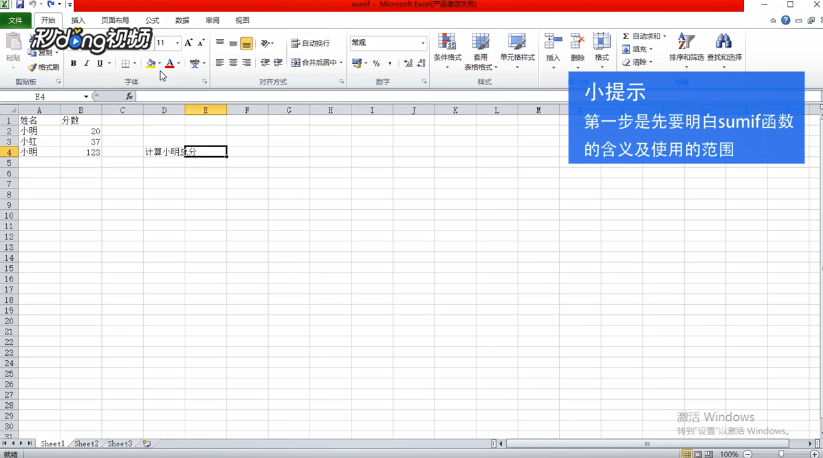
Task: Expand the underline style dropdown arrow
Action: tap(109, 63)
